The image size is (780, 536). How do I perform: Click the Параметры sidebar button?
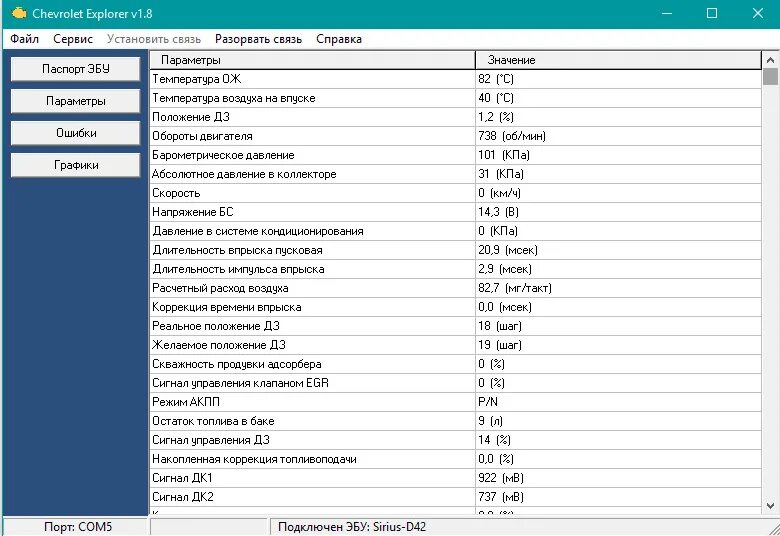[x=76, y=101]
